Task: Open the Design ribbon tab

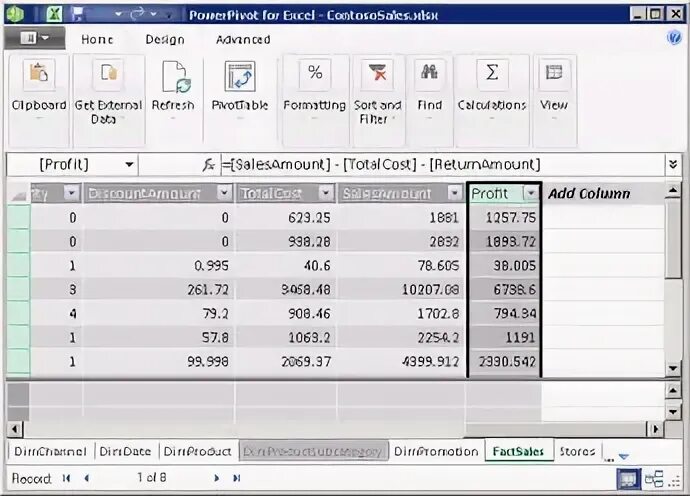Action: [x=165, y=40]
